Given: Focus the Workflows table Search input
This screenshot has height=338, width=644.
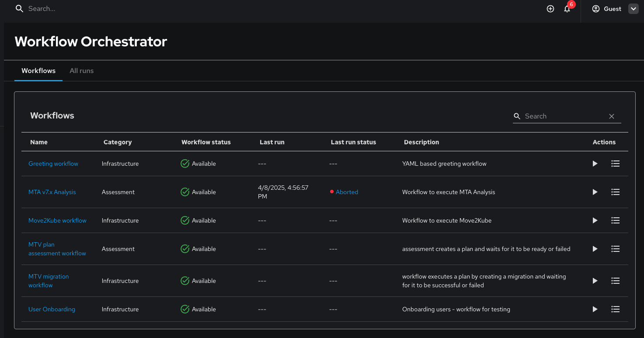Looking at the screenshot, I should [x=564, y=116].
